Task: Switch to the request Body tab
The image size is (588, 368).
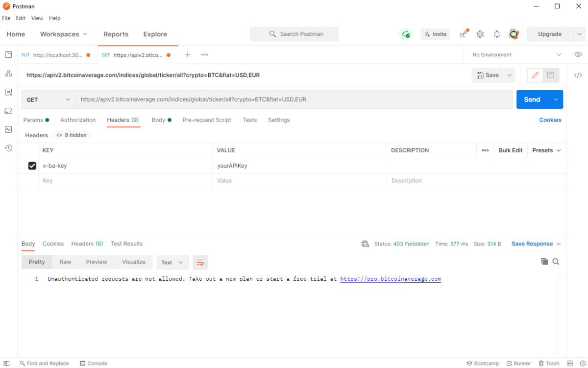Action: [x=161, y=120]
